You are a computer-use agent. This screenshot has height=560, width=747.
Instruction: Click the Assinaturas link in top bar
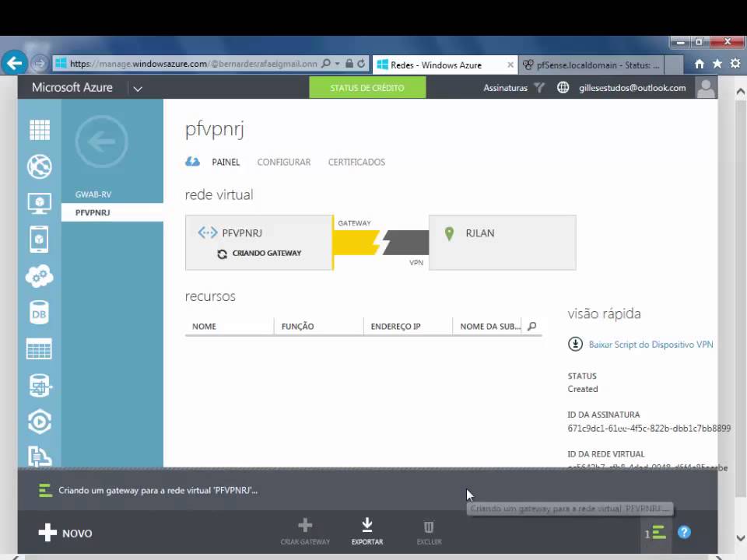(505, 88)
